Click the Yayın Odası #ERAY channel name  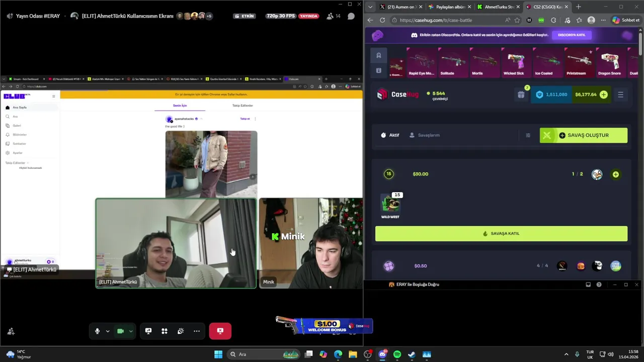38,16
